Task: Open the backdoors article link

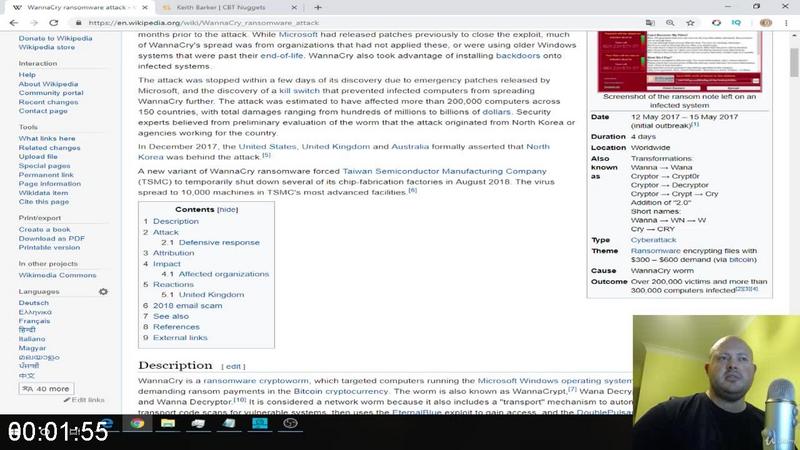Action: pyautogui.click(x=517, y=56)
